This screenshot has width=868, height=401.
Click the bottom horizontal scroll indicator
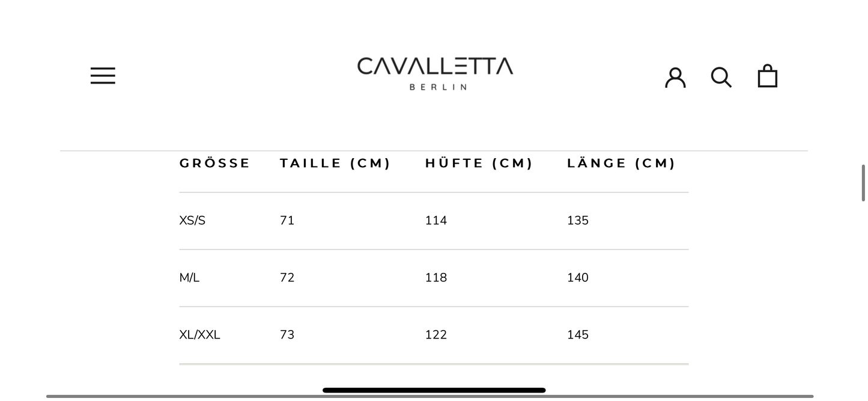click(x=434, y=390)
